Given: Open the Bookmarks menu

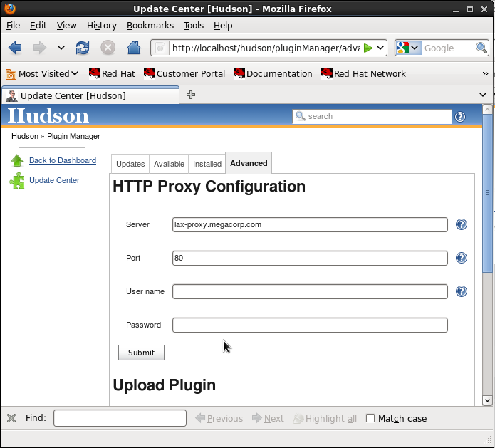Looking at the screenshot, I should click(150, 25).
